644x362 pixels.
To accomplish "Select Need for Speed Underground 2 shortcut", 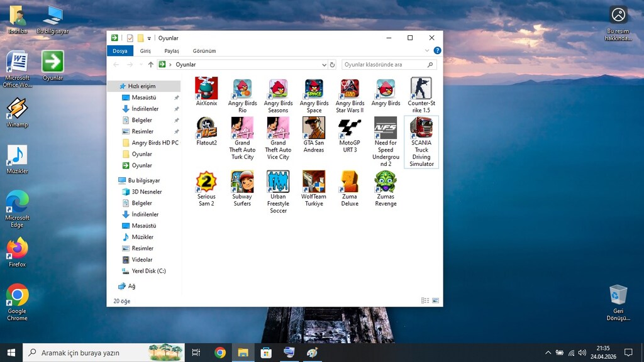I will (x=386, y=141).
